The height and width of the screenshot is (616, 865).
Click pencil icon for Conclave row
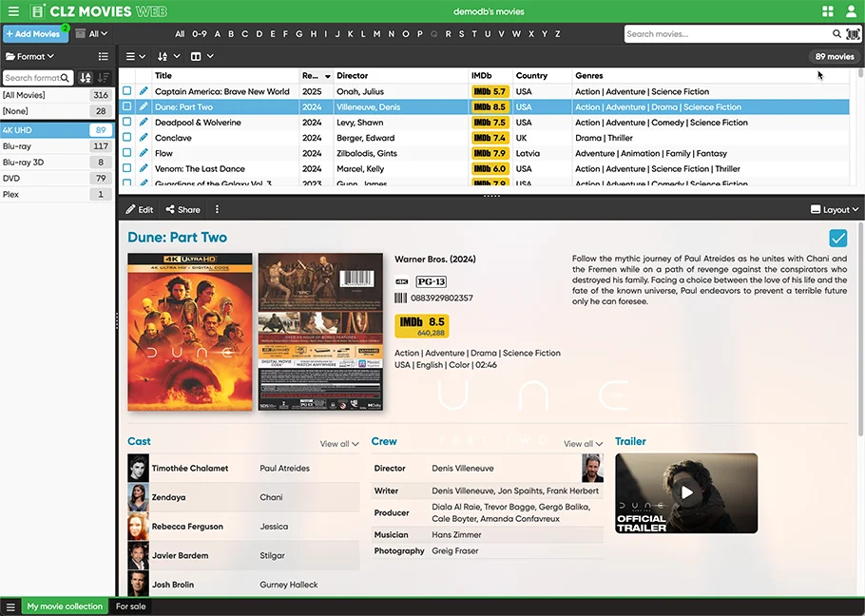[144, 137]
